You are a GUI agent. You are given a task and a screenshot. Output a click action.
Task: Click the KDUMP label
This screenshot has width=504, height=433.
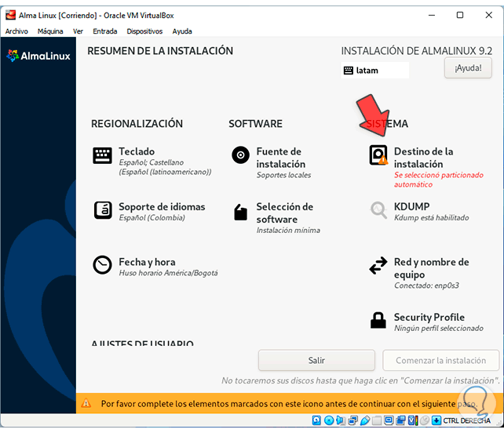click(x=411, y=206)
